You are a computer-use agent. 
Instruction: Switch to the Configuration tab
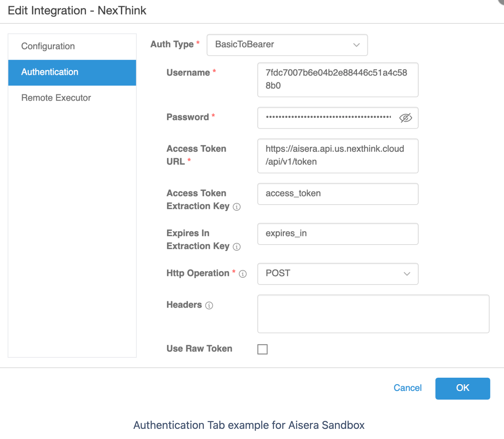pos(48,46)
